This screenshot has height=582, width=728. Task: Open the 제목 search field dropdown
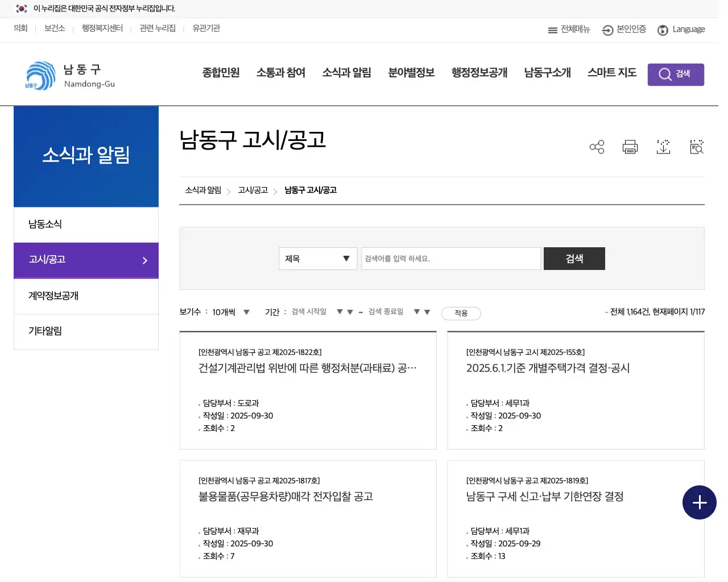pos(317,259)
